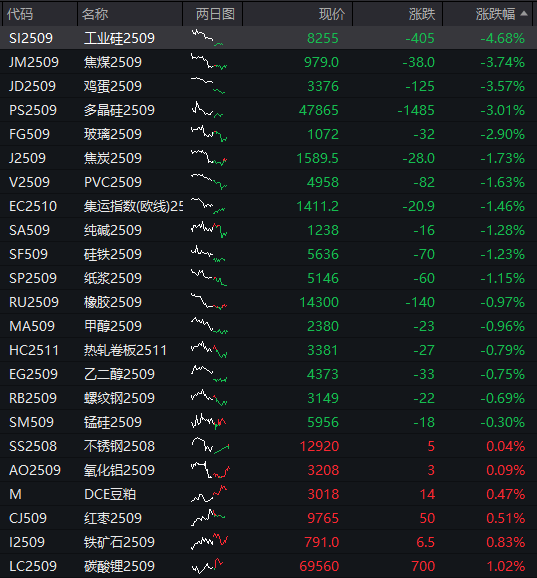Click the price 1072 of 玻璃2509
Screen dimensions: 537x578
pyautogui.click(x=323, y=134)
